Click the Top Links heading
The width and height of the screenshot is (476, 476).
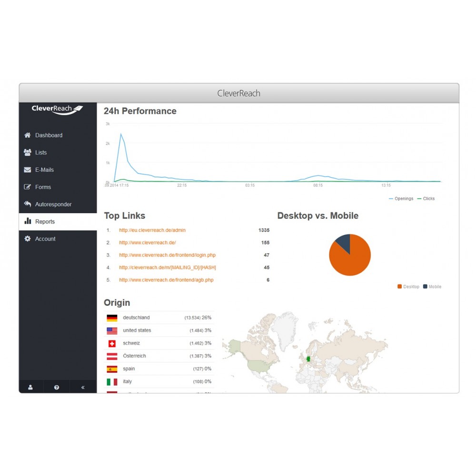(124, 216)
